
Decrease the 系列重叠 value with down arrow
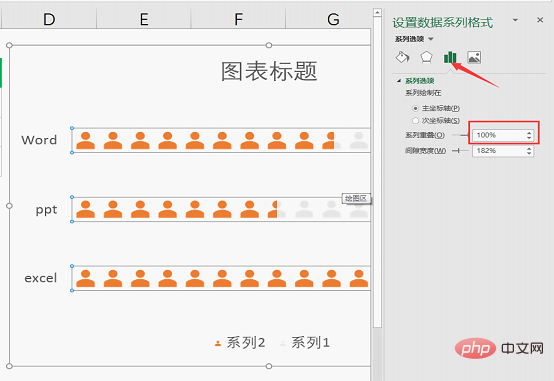coord(529,137)
